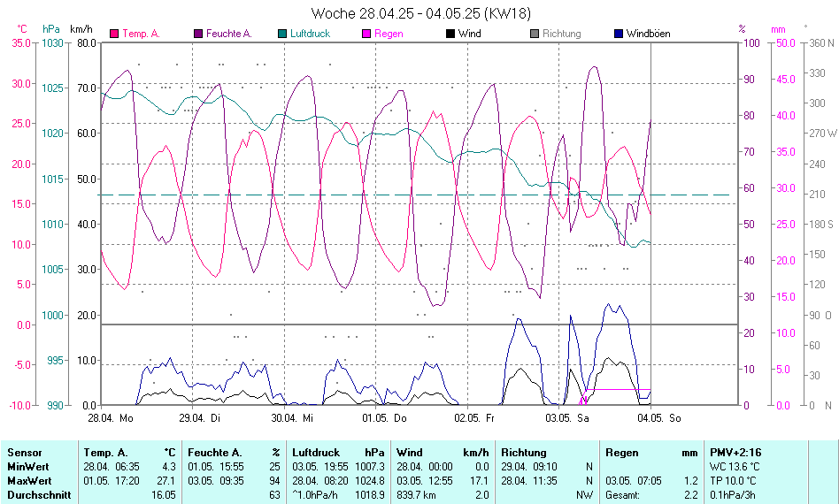
Task: Click the 50.0 rain axis label
Action: point(786,42)
